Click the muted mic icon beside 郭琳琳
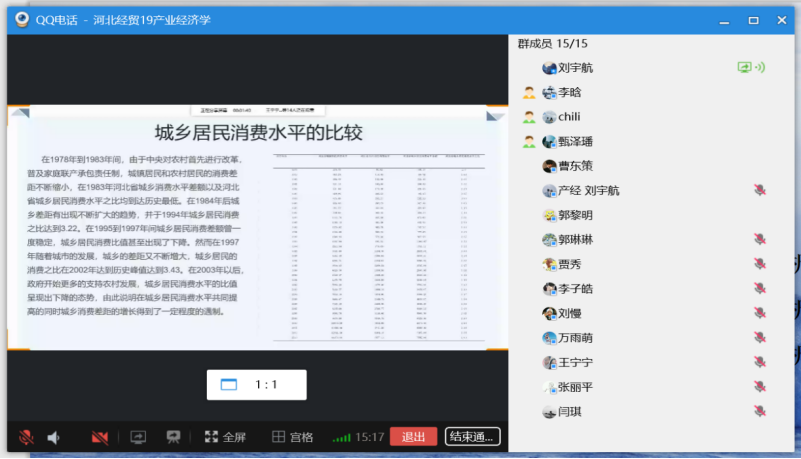The height and width of the screenshot is (459, 801). point(760,239)
